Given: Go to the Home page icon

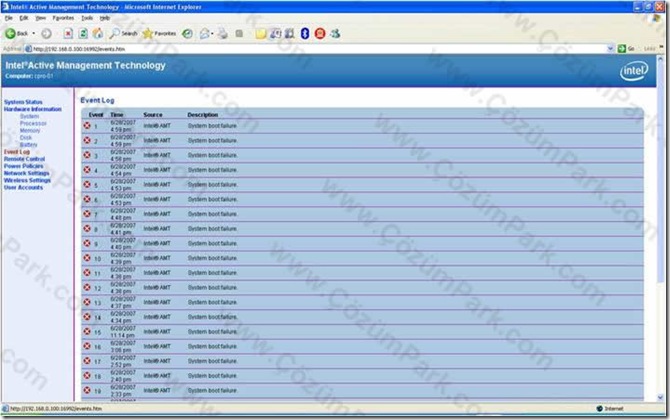Looking at the screenshot, I should coord(98,33).
